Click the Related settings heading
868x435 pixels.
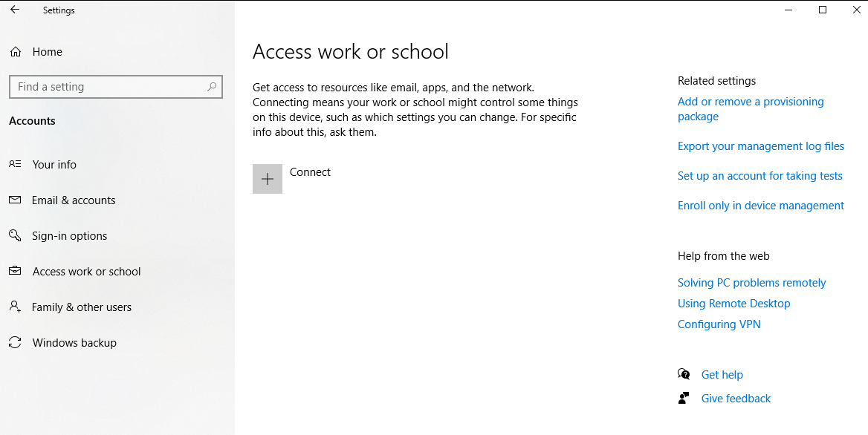pyautogui.click(x=716, y=81)
